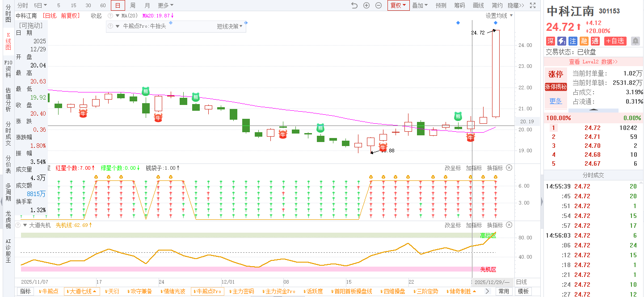Zoom in the chart with plus icon
This screenshot has height=297, width=644.
click(x=366, y=5)
